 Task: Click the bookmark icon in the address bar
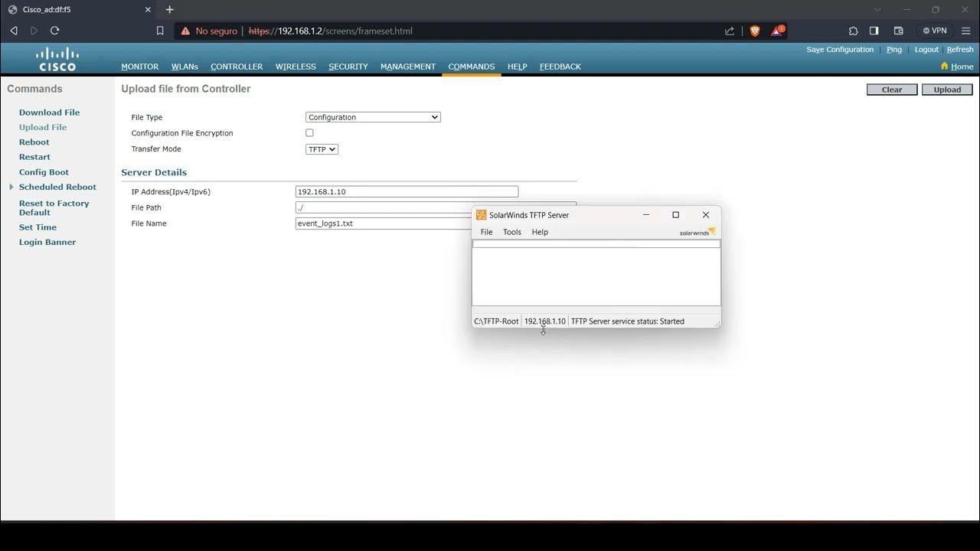pos(158,31)
